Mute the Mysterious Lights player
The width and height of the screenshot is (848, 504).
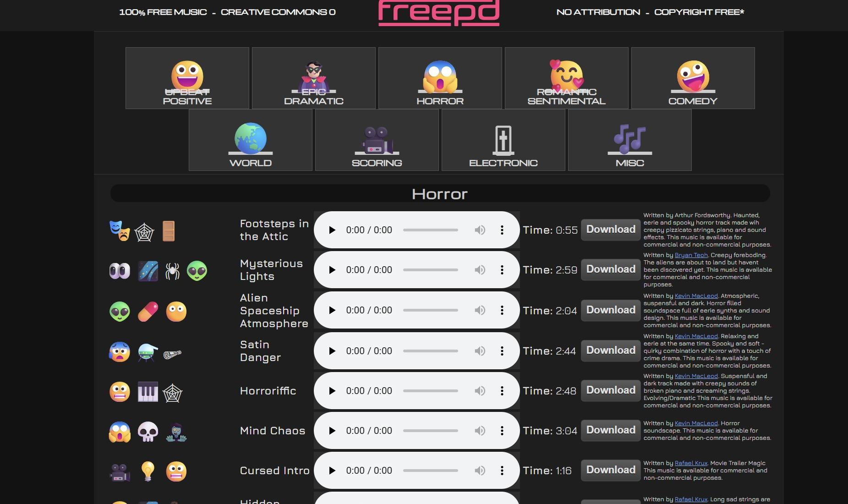[480, 270]
